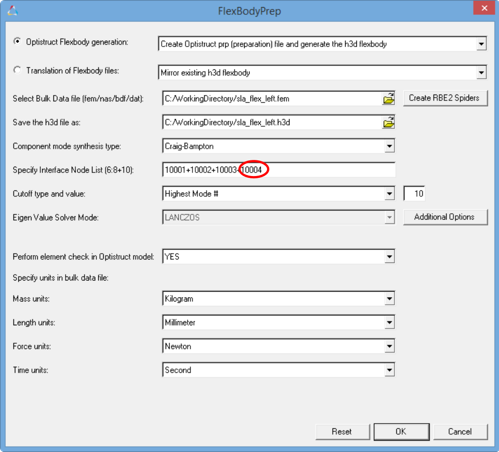Viewport: 499px width, 452px height.
Task: Click folder icon for h3d save path
Action: (388, 123)
